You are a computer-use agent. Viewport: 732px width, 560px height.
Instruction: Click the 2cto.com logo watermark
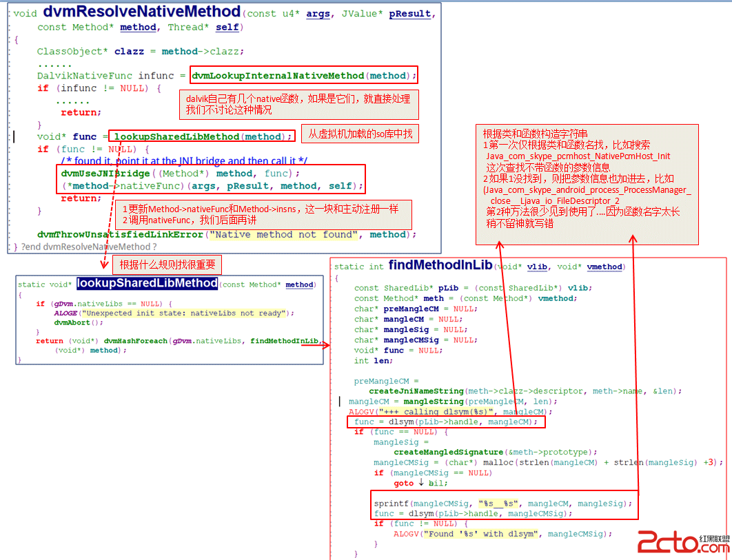click(684, 541)
